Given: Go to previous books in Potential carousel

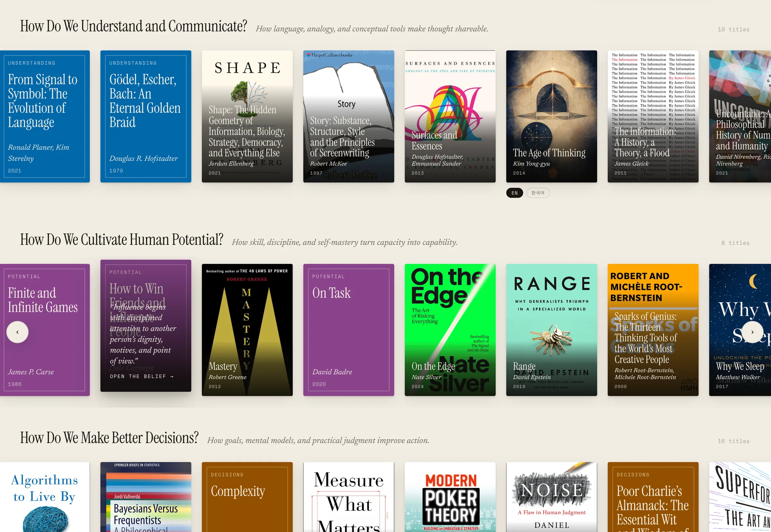Looking at the screenshot, I should click(17, 332).
